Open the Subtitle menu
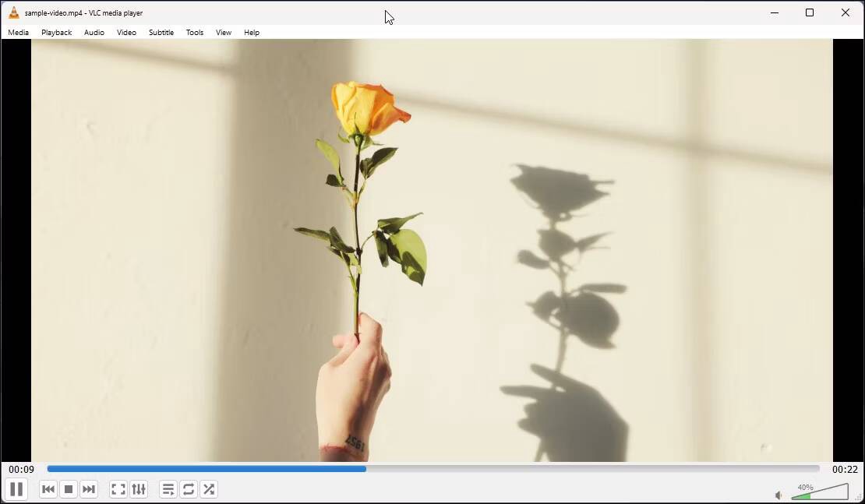This screenshot has height=504, width=865. [x=161, y=33]
